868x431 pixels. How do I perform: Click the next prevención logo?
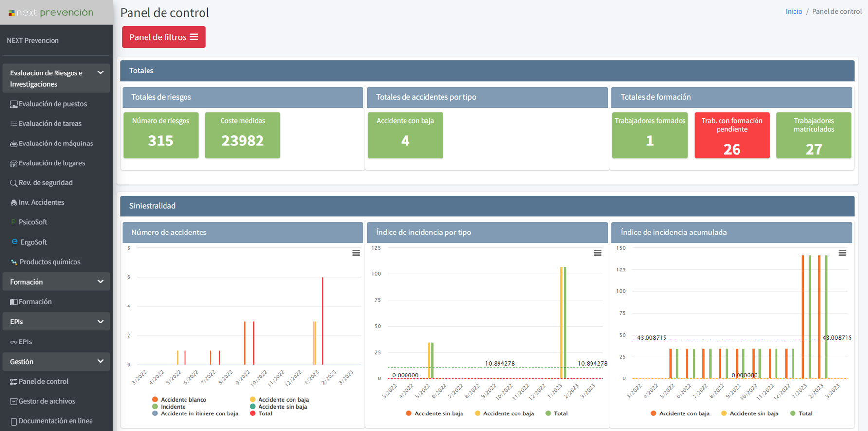(x=51, y=12)
